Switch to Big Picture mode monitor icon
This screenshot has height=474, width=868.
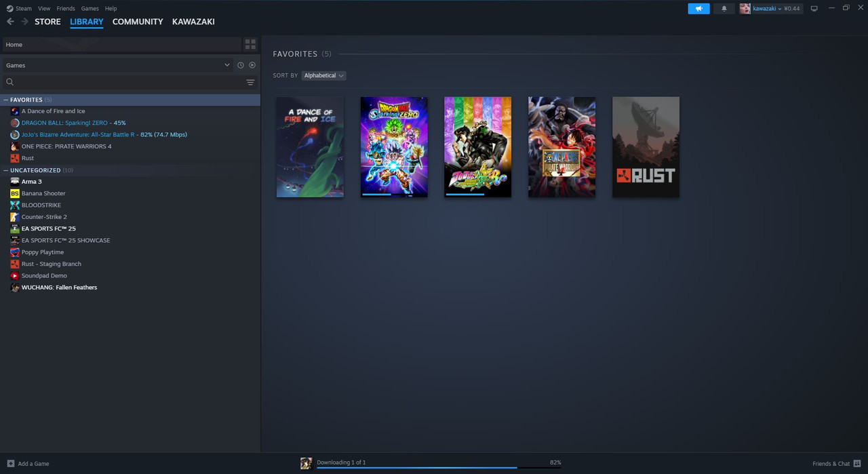click(x=814, y=8)
